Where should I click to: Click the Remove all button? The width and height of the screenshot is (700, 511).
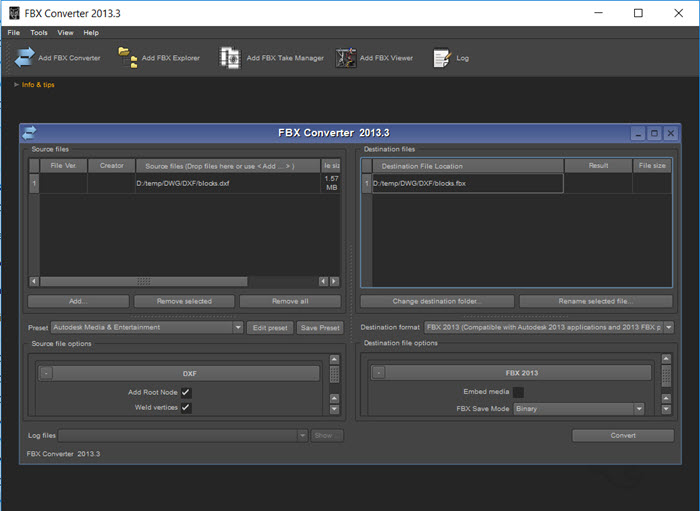pos(290,301)
